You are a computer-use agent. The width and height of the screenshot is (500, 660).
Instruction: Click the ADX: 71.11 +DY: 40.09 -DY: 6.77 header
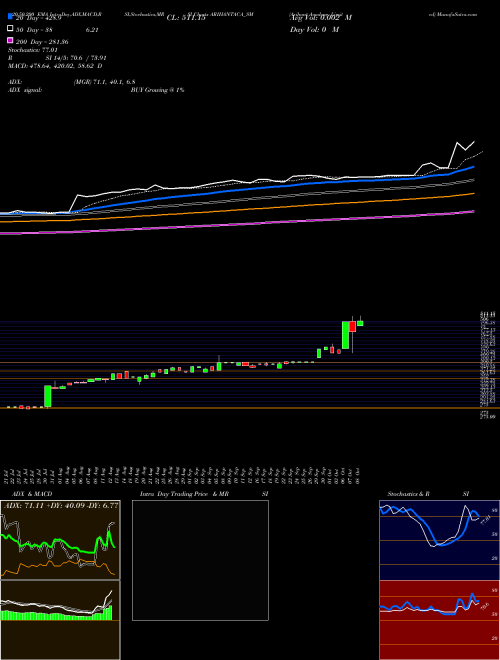pyautogui.click(x=61, y=505)
